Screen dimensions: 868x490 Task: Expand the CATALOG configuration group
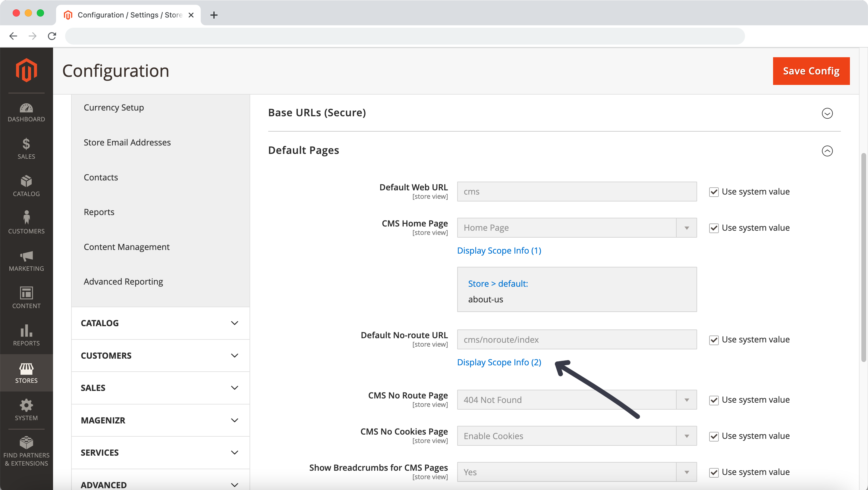(x=160, y=323)
